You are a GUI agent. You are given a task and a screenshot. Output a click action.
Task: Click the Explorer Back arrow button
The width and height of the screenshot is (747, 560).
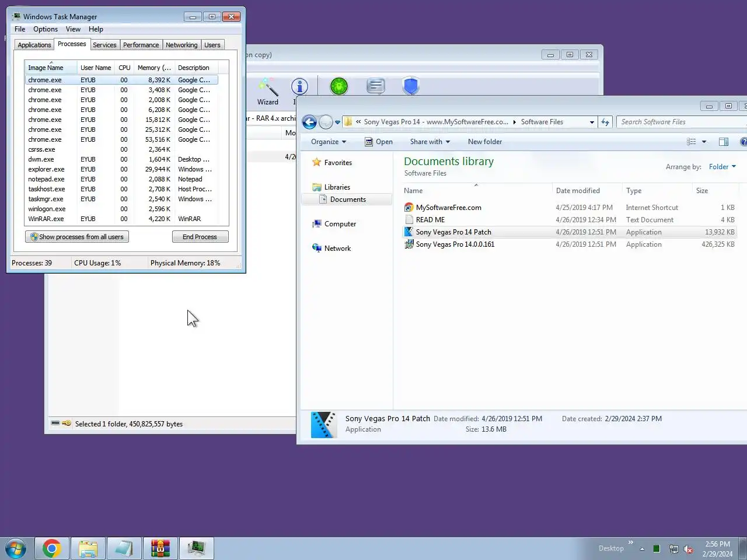coord(309,122)
